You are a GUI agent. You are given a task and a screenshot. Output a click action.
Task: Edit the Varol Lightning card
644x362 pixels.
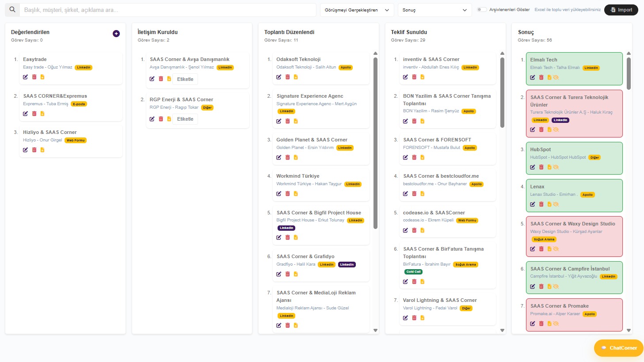click(x=405, y=318)
